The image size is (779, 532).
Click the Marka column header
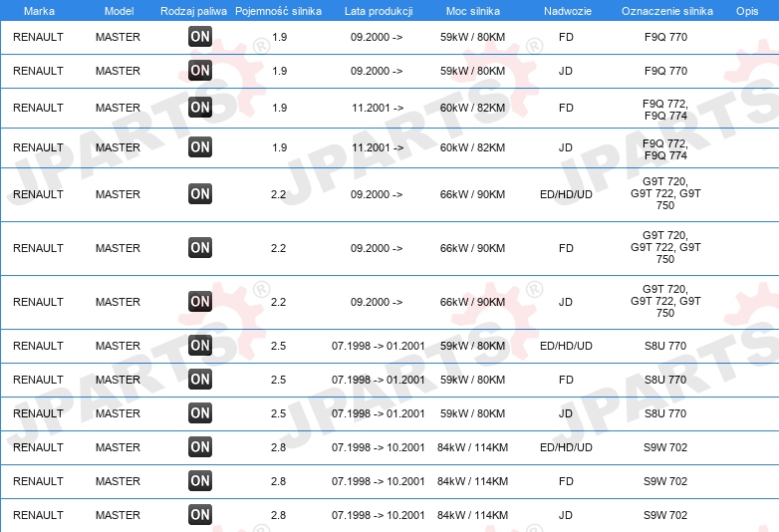point(39,11)
